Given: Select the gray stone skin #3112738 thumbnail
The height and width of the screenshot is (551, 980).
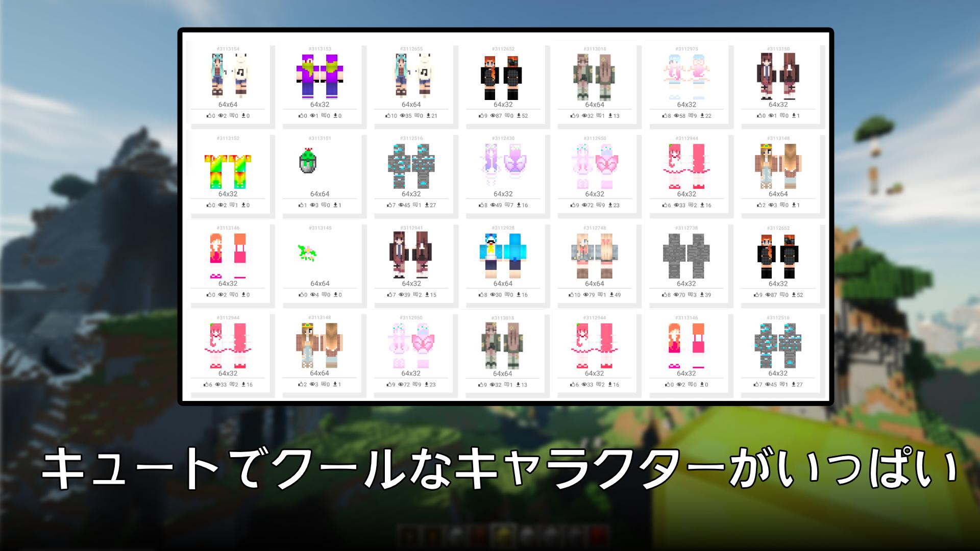Looking at the screenshot, I should point(687,256).
